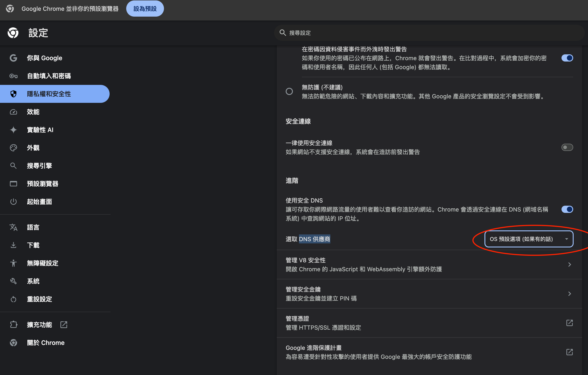Open 搜尋引擎 settings section
This screenshot has height=375, width=588.
55,165
